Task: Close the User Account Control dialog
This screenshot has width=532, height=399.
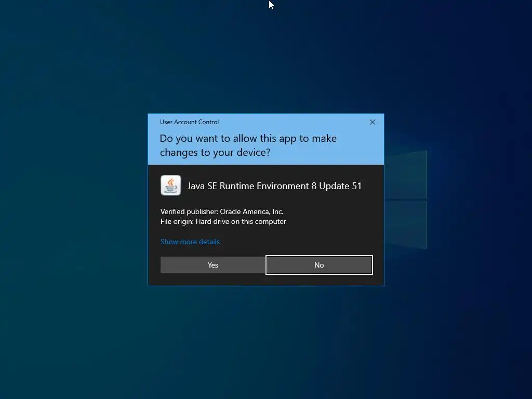Action: (x=372, y=122)
